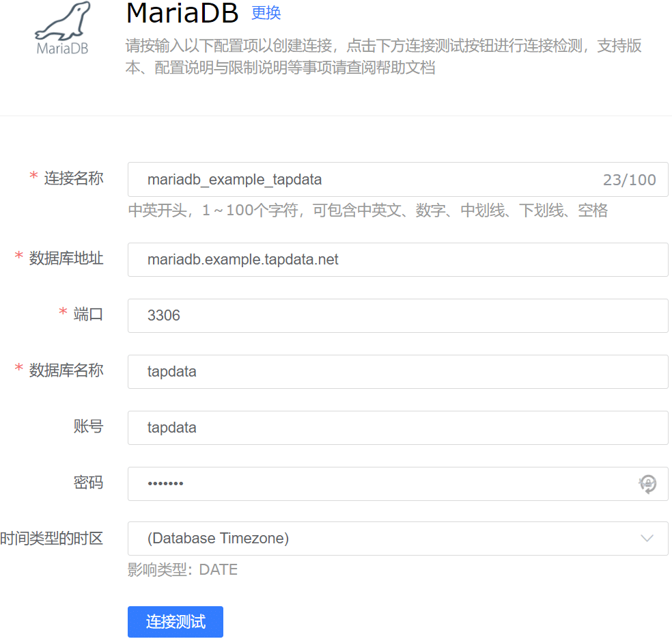Click the MariaDB seal logo
672x639 pixels.
[x=63, y=28]
